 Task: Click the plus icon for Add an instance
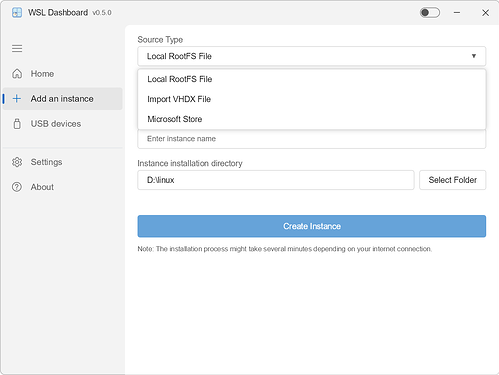17,99
